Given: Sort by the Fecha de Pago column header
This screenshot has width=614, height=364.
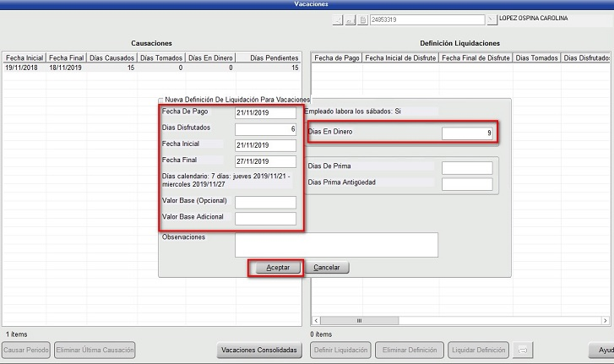Looking at the screenshot, I should (337, 57).
